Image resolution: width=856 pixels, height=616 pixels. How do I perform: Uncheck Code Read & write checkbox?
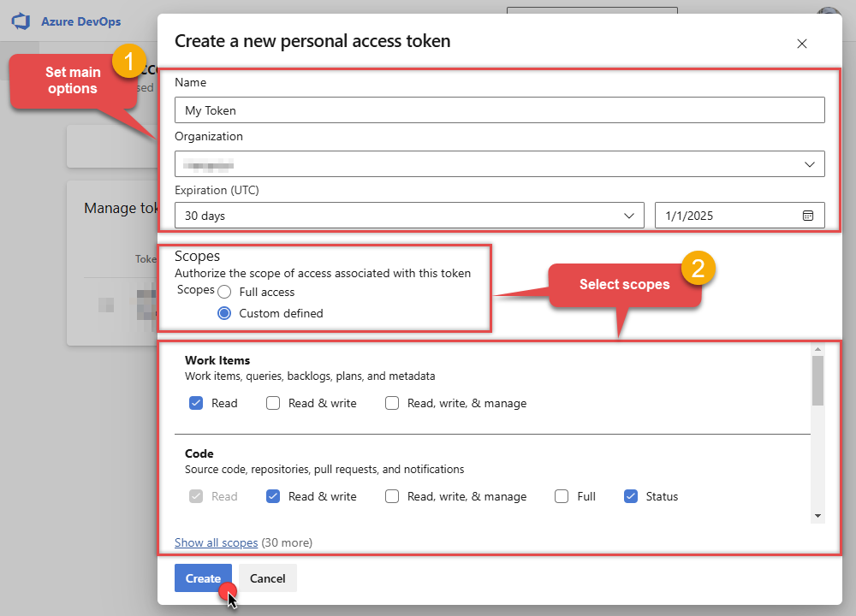[x=273, y=496]
